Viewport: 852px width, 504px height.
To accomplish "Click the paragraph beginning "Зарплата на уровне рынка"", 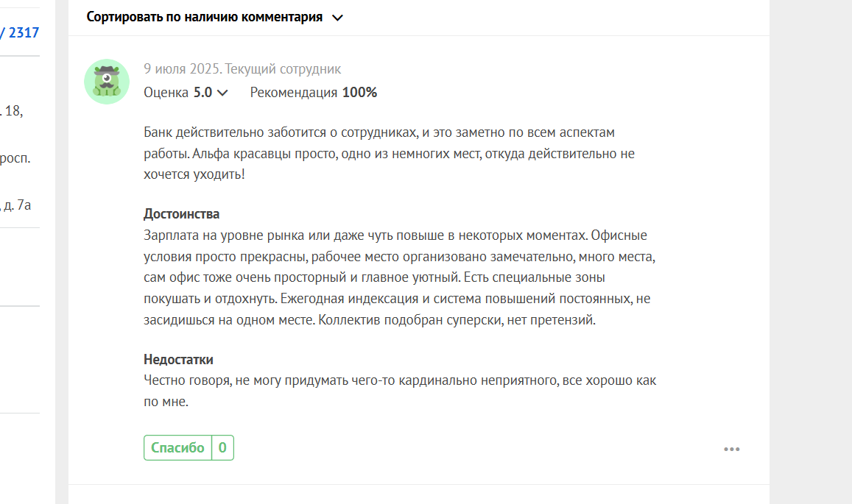I will click(x=400, y=277).
